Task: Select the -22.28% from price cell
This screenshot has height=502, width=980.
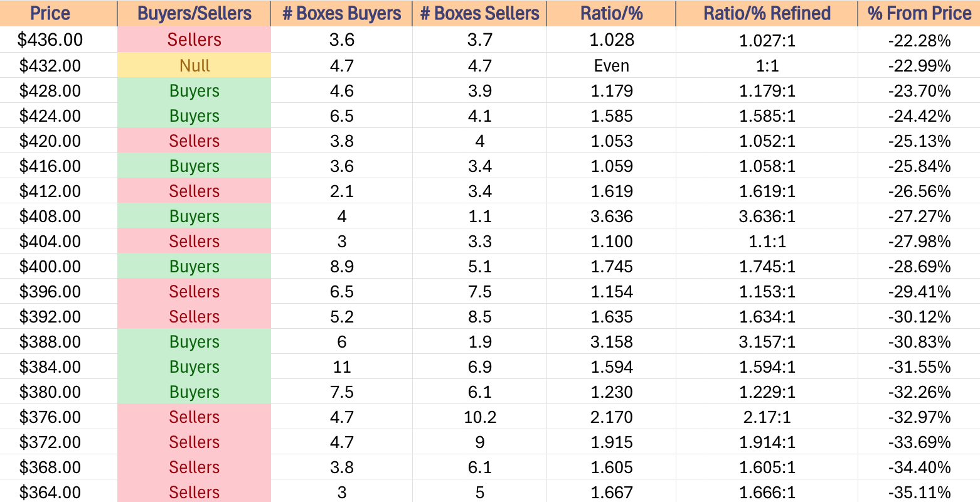Action: coord(919,40)
